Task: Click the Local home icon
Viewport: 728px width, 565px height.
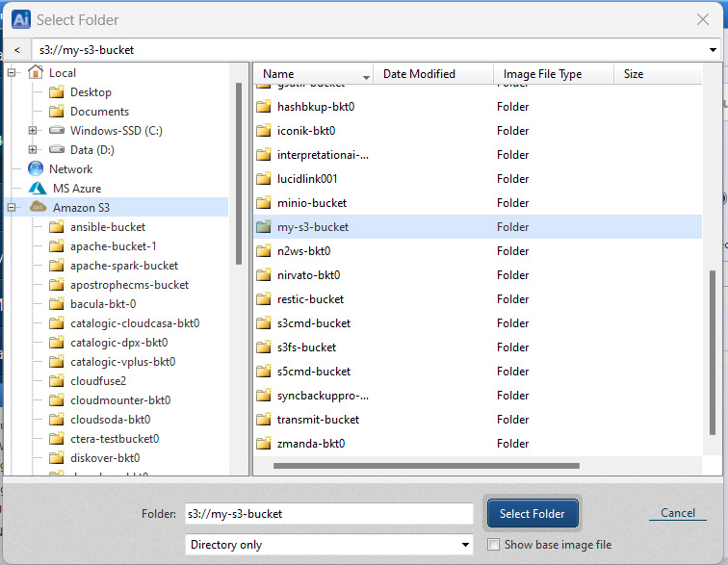Action: click(x=37, y=73)
